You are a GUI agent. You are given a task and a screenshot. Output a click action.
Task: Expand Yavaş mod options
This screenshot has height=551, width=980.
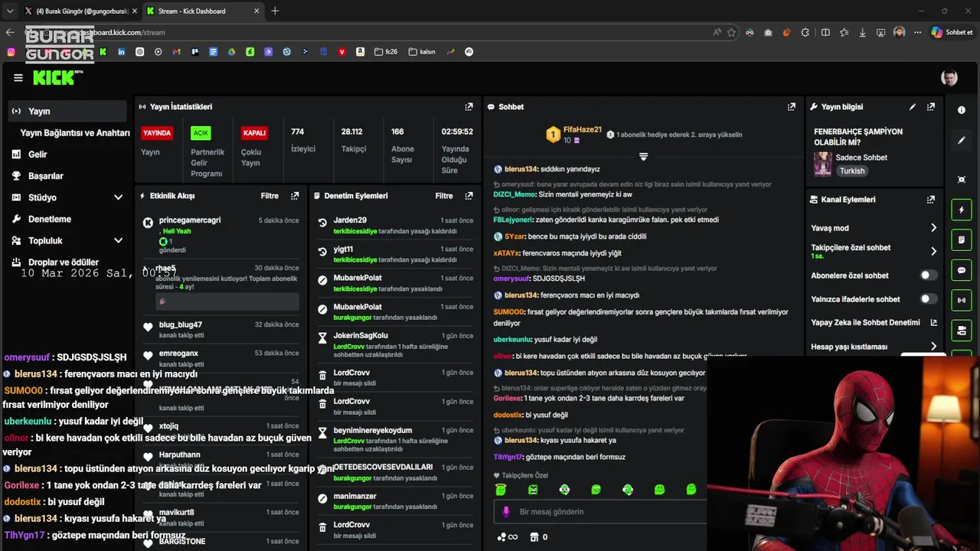coord(933,228)
